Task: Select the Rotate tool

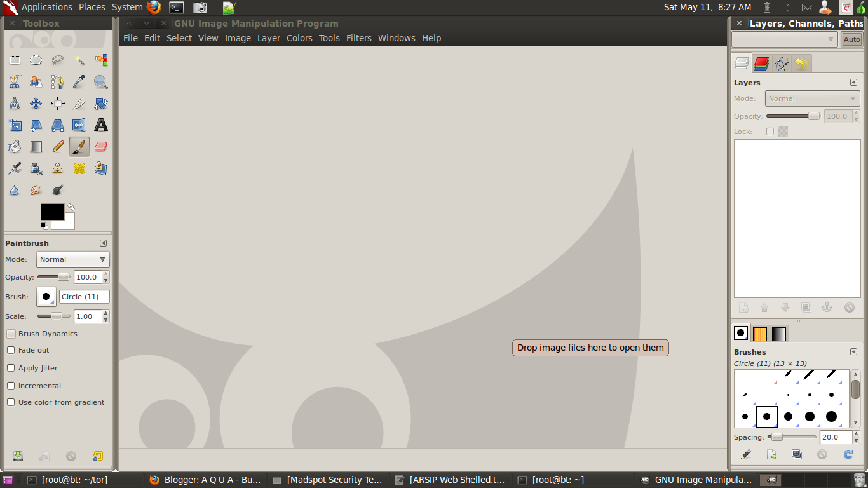Action: 101,104
